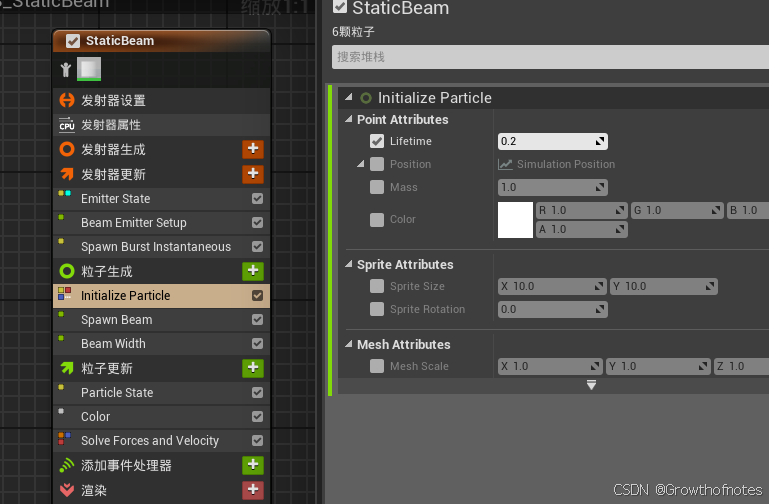Open Mass value dropdown arrow
This screenshot has height=504, width=769.
point(600,187)
